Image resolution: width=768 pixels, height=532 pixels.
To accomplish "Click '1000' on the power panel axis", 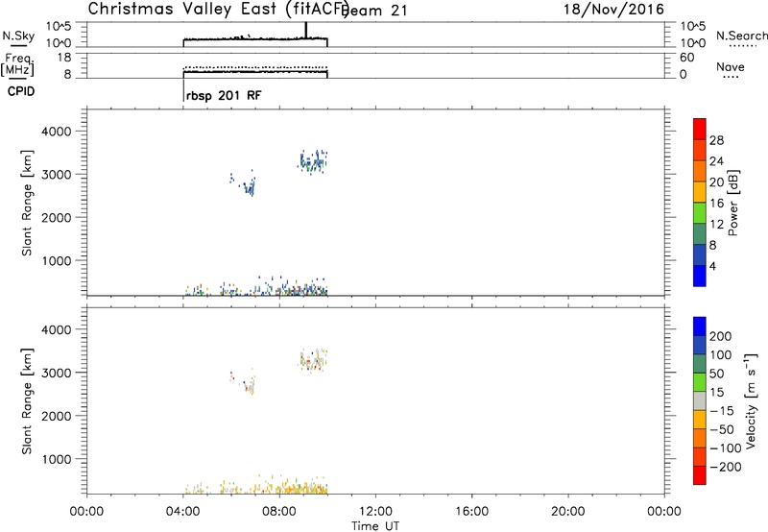I will (56, 261).
